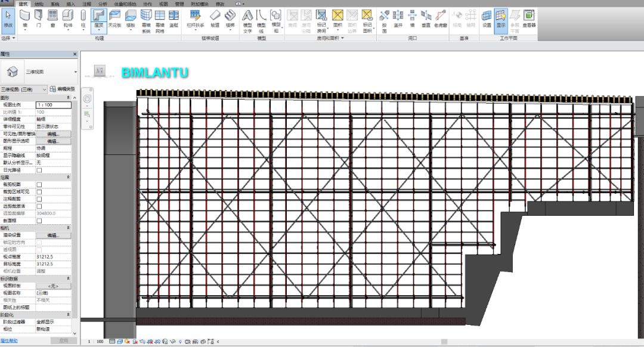The height and width of the screenshot is (347, 644).
Task: Open the Structure (结构) ribbon tab
Action: (39, 4)
